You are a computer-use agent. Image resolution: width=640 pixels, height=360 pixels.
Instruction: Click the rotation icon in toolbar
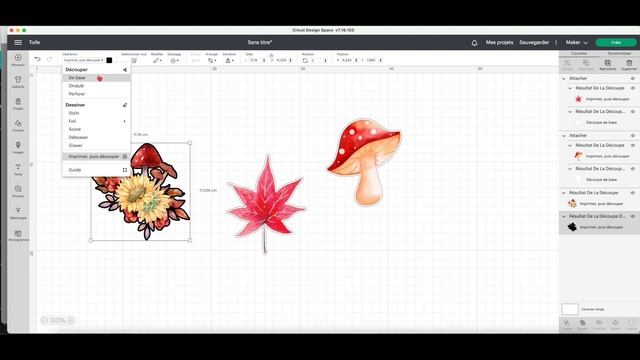click(x=305, y=60)
